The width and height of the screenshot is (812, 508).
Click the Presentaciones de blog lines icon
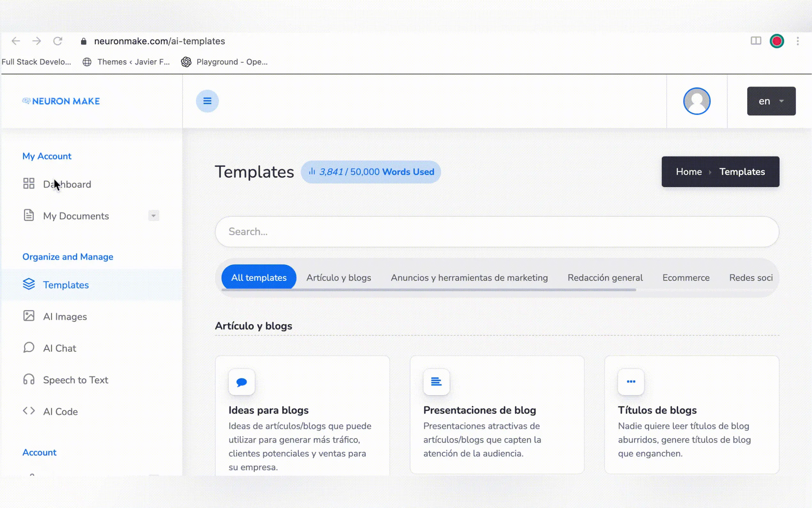click(x=436, y=382)
